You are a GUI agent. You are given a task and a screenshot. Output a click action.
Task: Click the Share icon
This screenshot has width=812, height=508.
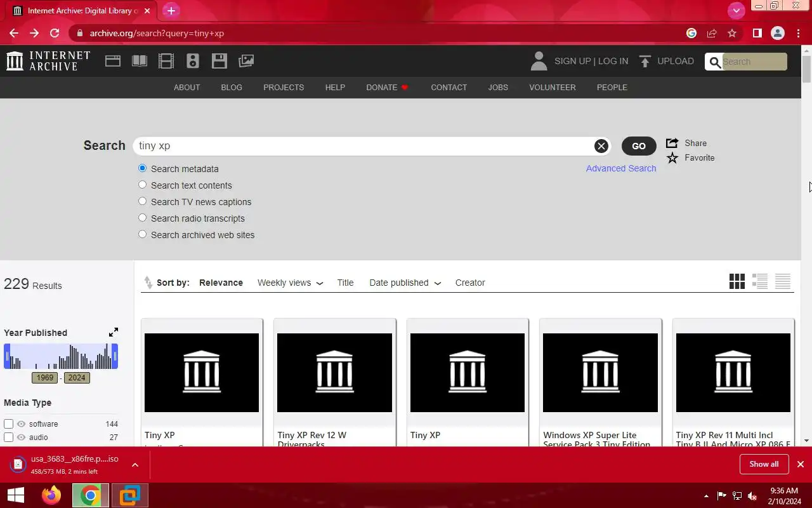point(672,143)
